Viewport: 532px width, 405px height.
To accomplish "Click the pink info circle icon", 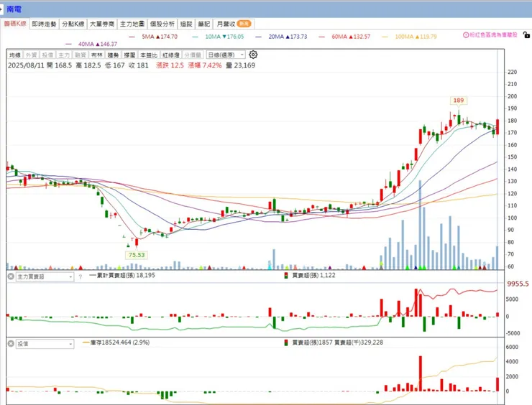I will (466, 35).
